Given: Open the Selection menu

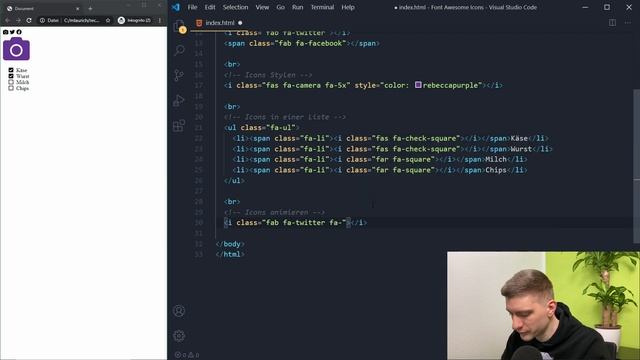Looking at the screenshot, I should pos(235,7).
